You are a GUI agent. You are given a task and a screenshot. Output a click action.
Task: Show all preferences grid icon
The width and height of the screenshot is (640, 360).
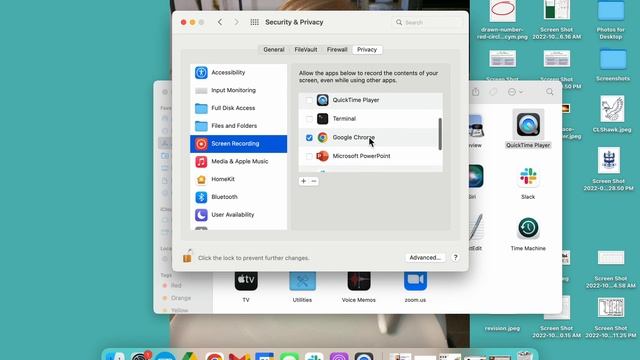tap(254, 22)
